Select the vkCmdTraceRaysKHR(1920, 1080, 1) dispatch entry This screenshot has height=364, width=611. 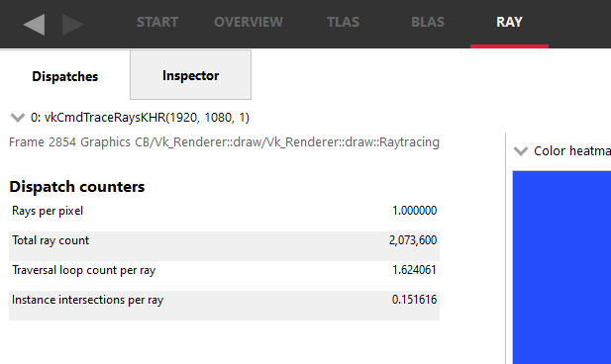(x=140, y=117)
